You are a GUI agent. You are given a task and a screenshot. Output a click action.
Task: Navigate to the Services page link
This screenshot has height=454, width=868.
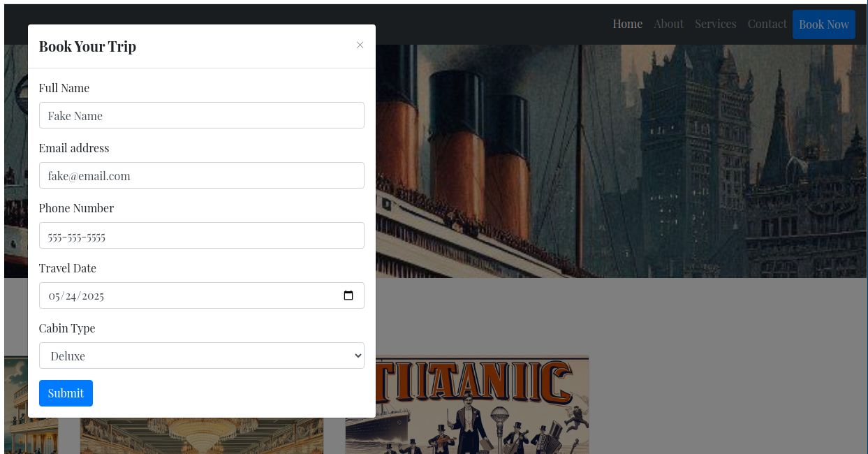pos(715,24)
